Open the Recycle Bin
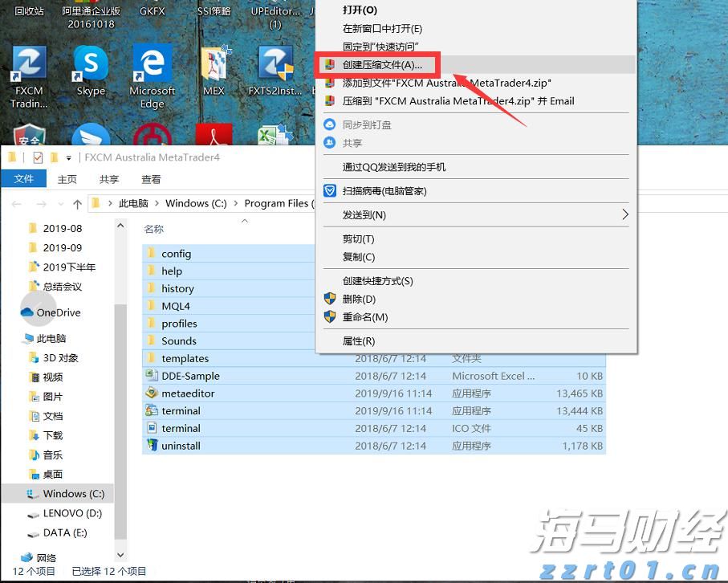Viewport: 728px width, 583px height. tap(29, 11)
